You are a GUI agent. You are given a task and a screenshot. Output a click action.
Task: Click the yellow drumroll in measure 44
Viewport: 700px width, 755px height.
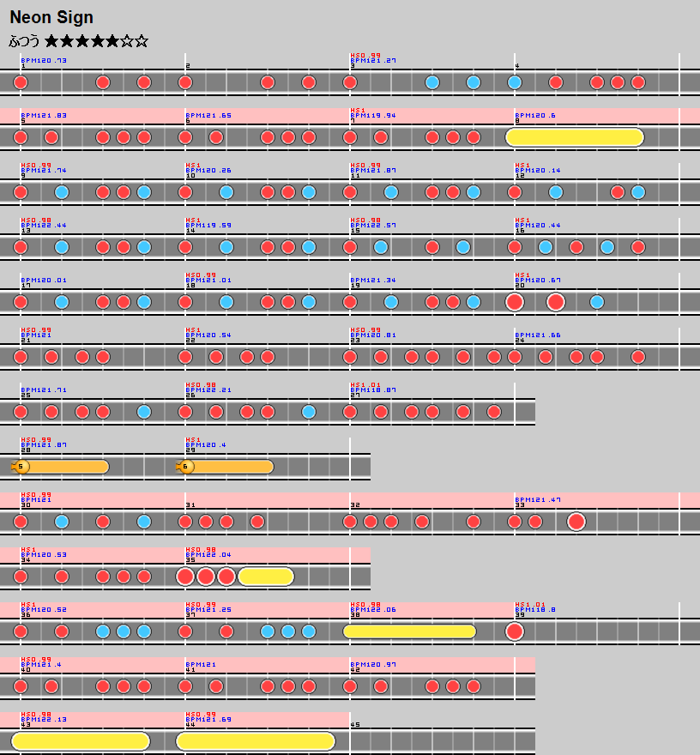pos(255,741)
